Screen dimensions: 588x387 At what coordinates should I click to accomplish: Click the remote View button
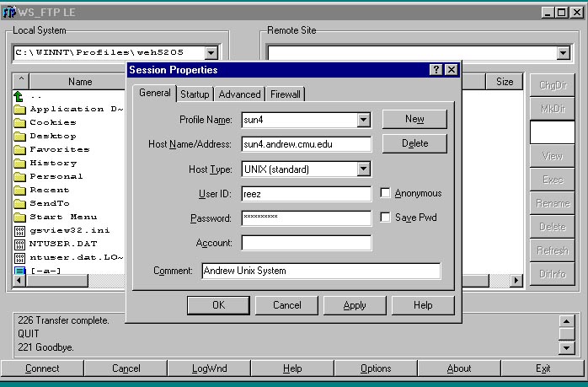553,156
